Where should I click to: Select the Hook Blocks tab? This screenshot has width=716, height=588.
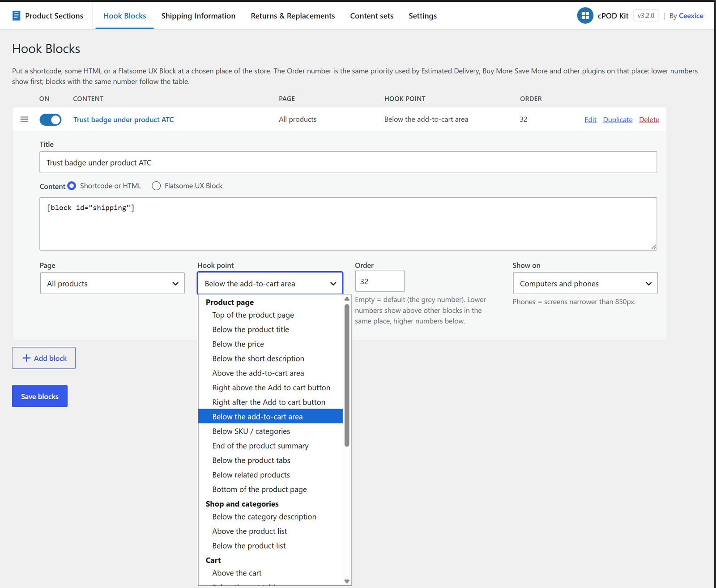[x=124, y=16]
